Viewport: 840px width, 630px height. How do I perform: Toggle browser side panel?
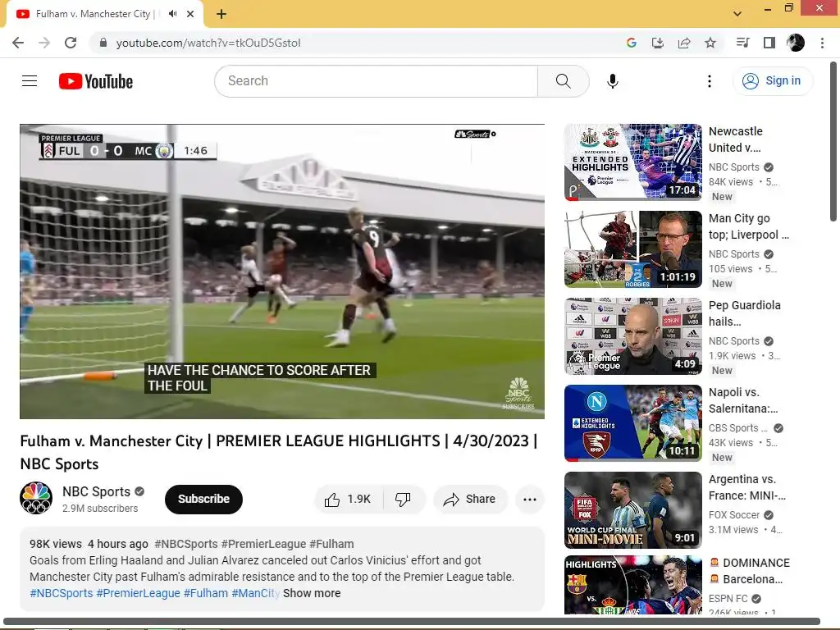pyautogui.click(x=769, y=43)
